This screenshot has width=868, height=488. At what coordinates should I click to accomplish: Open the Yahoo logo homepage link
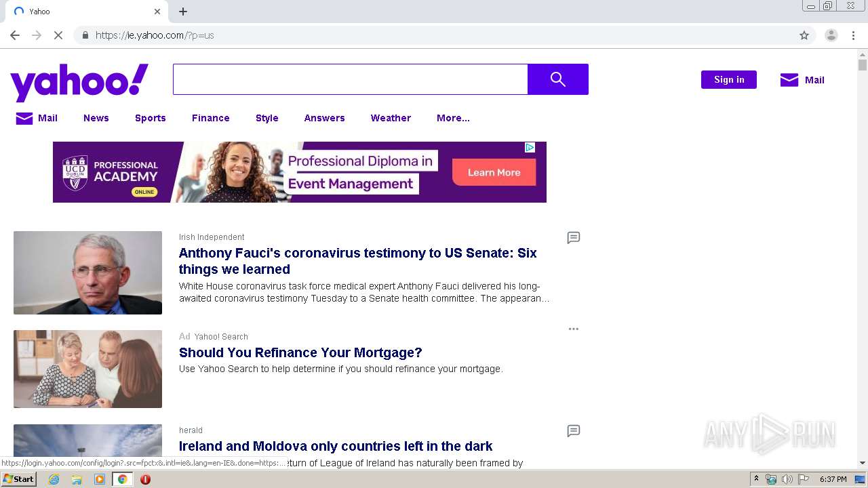(x=79, y=83)
